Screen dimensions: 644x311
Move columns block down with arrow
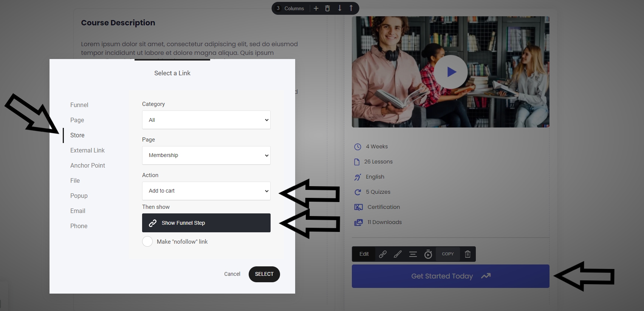click(x=339, y=8)
